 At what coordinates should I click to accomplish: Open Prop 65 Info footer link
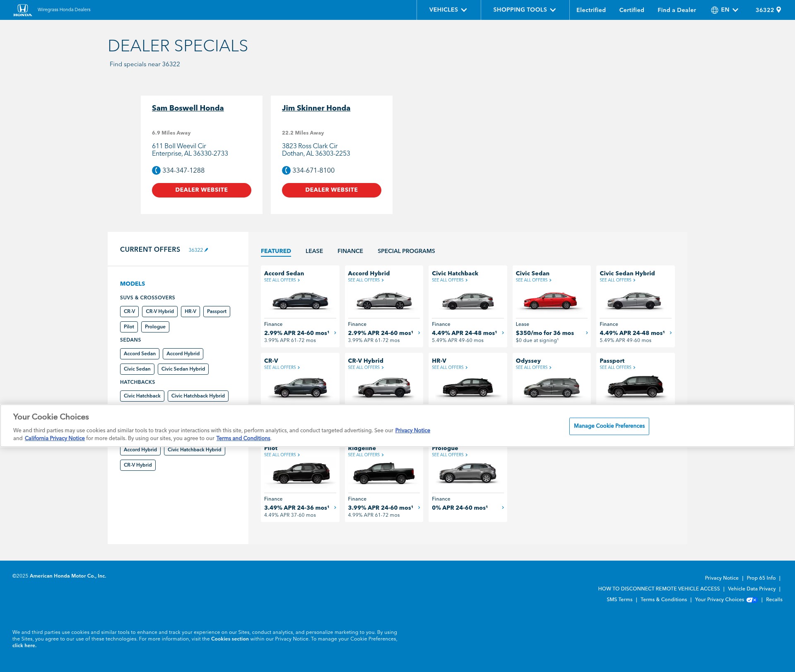coord(761,578)
